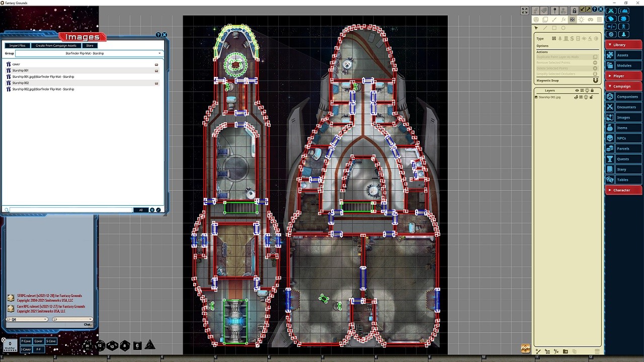Image resolution: width=644 pixels, height=362 pixels.
Task: Expand the Player section in sidebar
Action: pyautogui.click(x=624, y=76)
